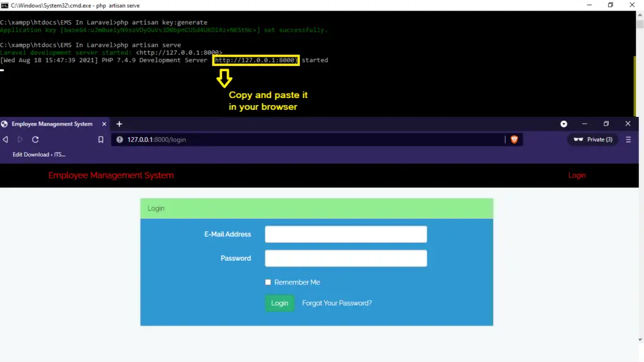Open the Private (3) window indicator
This screenshot has height=362, width=644.
click(x=592, y=140)
